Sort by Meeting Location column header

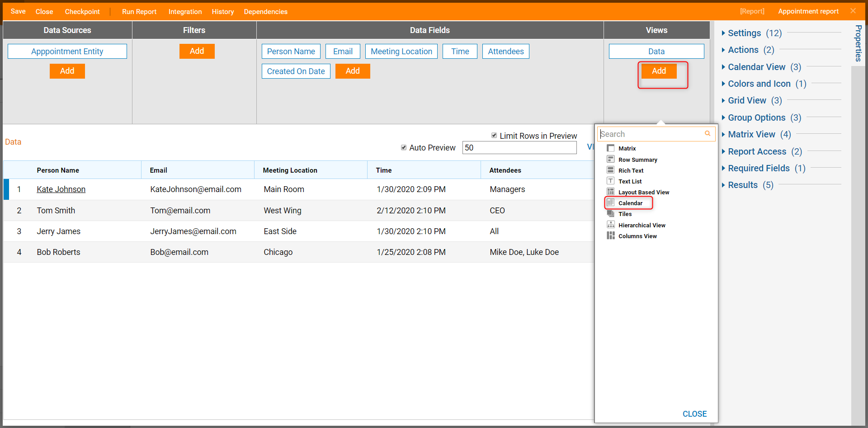(x=290, y=170)
